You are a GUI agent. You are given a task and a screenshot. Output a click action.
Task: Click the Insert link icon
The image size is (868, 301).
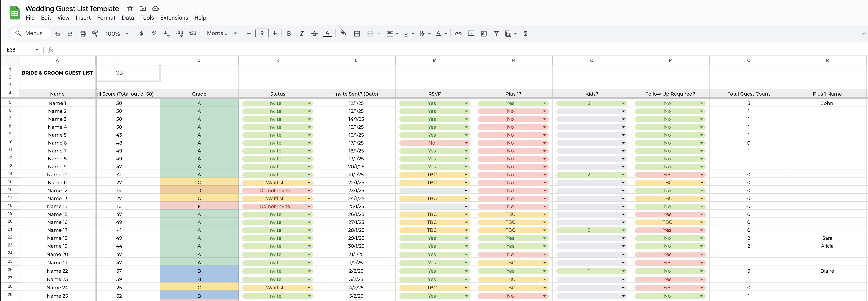(458, 33)
